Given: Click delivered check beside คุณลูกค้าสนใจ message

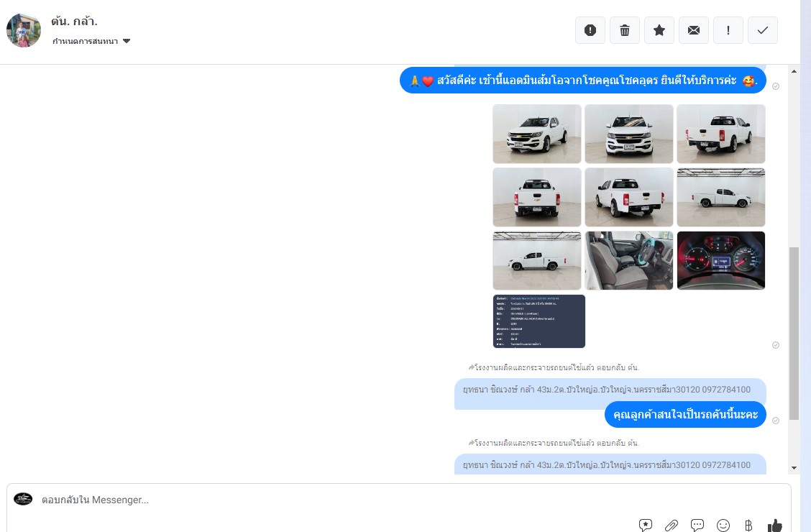Looking at the screenshot, I should point(776,421).
